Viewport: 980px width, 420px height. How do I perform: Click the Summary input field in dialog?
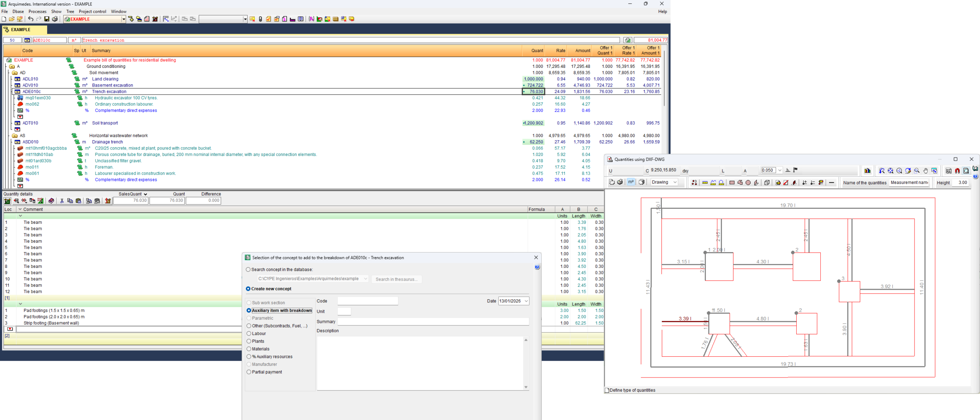click(x=433, y=322)
